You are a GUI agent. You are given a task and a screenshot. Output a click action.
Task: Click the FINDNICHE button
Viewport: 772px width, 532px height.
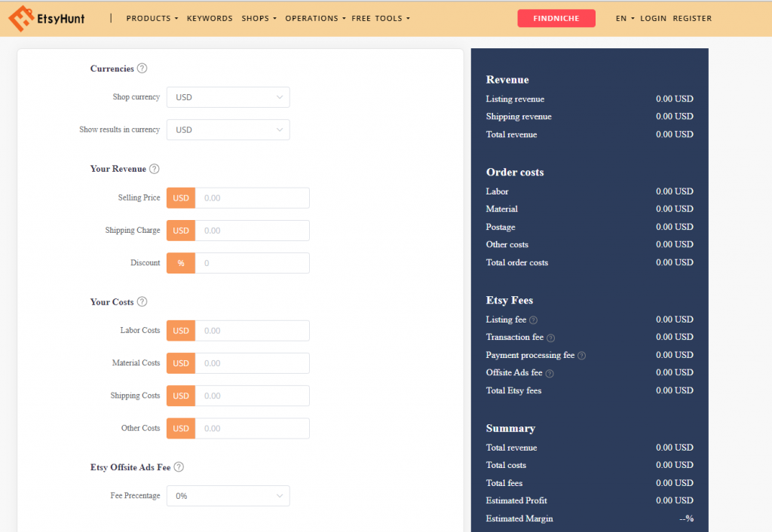[x=556, y=17]
